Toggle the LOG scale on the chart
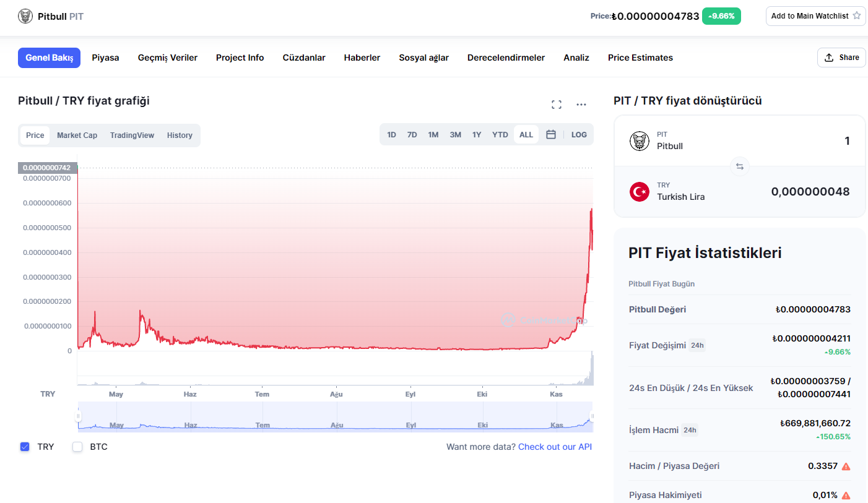Screen dimensions: 868x503 (579, 135)
